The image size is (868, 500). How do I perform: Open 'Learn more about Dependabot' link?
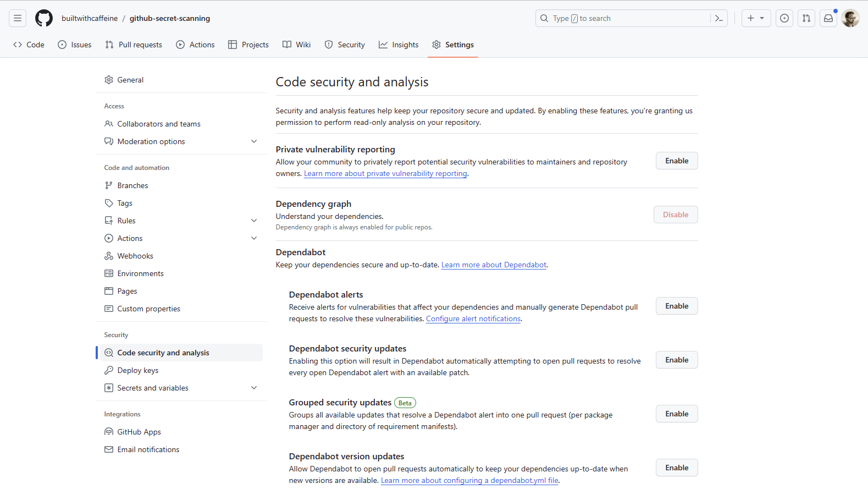494,265
